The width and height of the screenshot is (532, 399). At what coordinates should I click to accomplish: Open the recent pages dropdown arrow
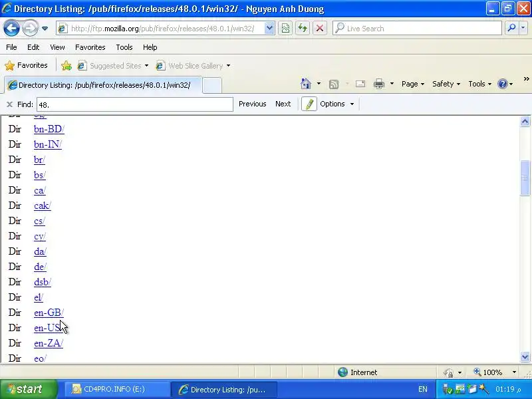point(45,29)
